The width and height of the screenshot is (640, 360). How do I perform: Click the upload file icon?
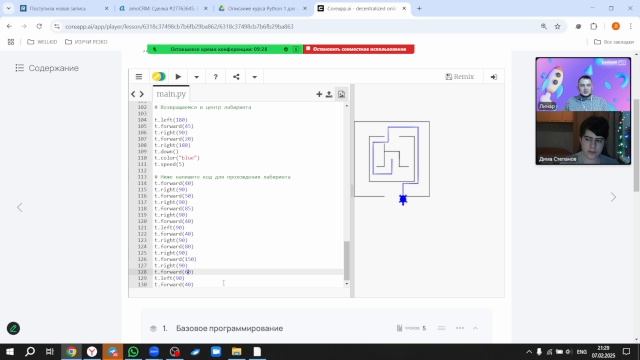pyautogui.click(x=329, y=94)
